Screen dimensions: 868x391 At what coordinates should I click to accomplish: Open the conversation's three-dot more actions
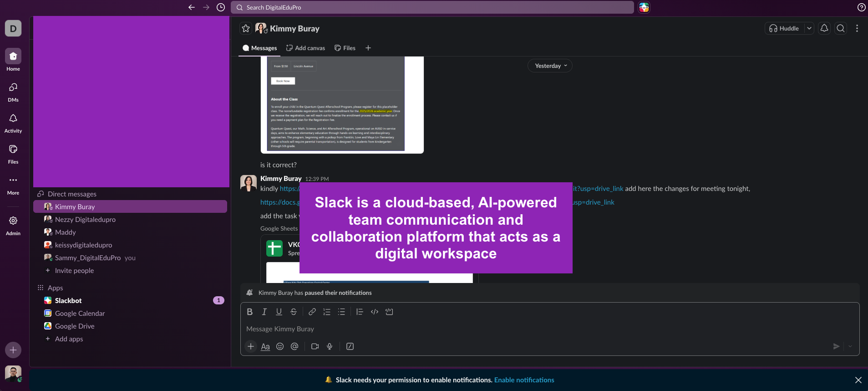tap(857, 28)
